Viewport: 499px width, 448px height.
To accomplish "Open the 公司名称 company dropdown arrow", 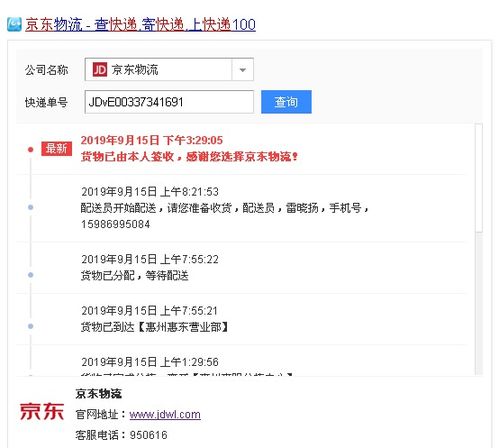I will 243,70.
